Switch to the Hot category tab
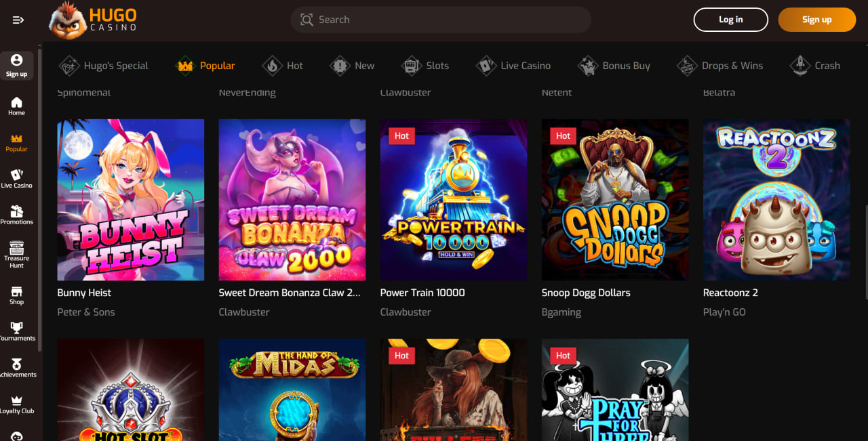The image size is (868, 441). (282, 66)
